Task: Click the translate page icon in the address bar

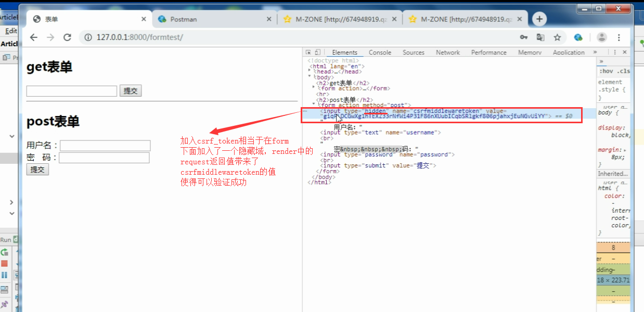Action: (540, 37)
